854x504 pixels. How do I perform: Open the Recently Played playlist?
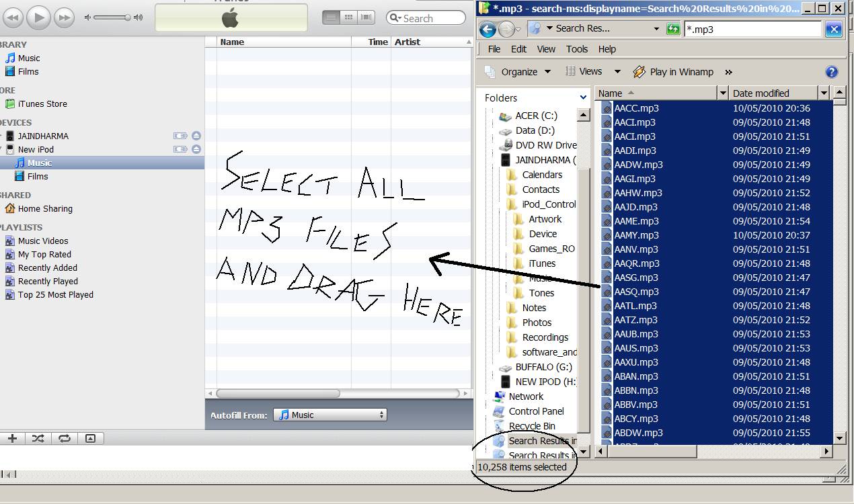pyautogui.click(x=42, y=281)
